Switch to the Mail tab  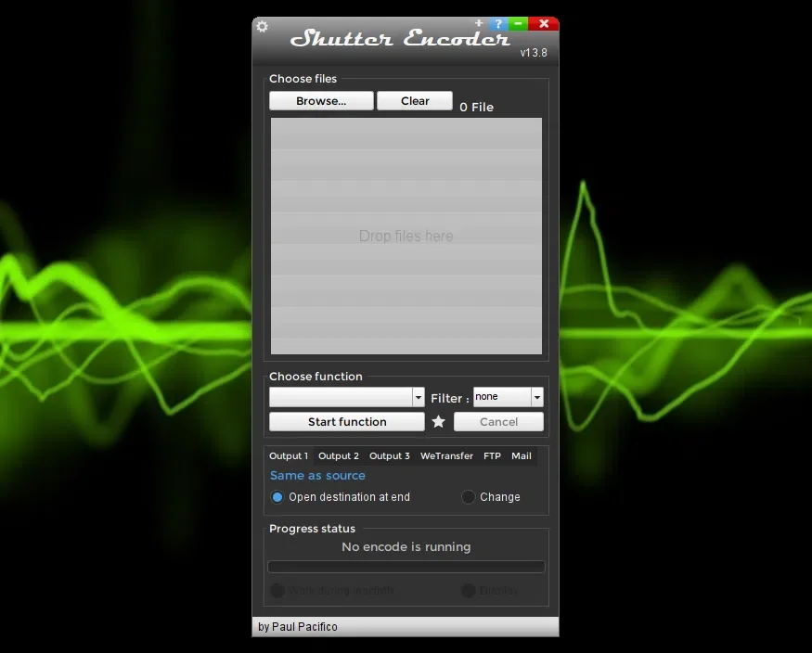pos(522,455)
